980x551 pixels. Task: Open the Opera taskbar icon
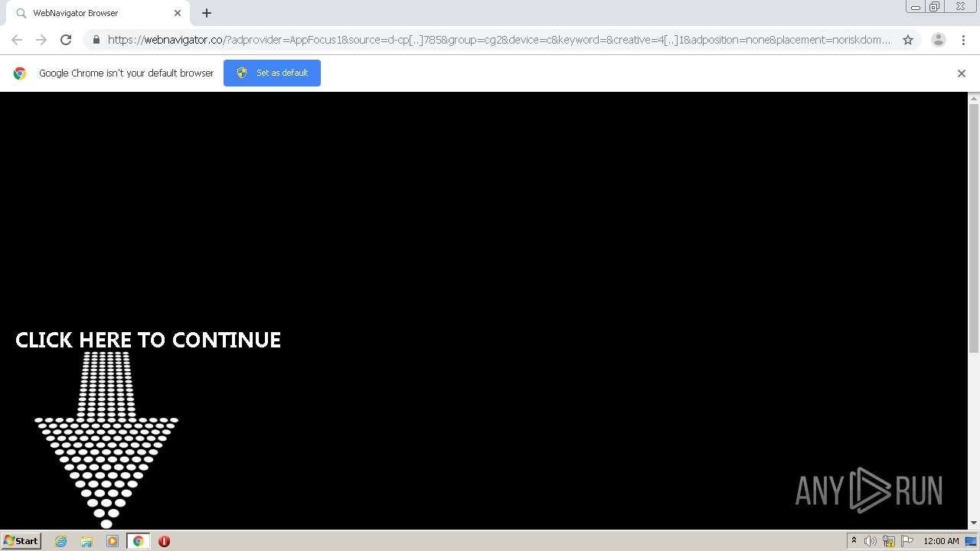tap(164, 541)
